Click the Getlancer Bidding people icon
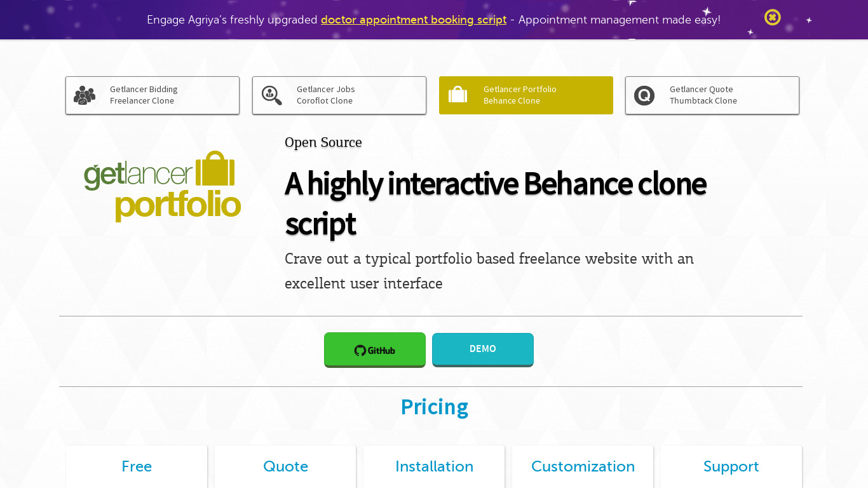Image resolution: width=868 pixels, height=488 pixels. point(85,95)
